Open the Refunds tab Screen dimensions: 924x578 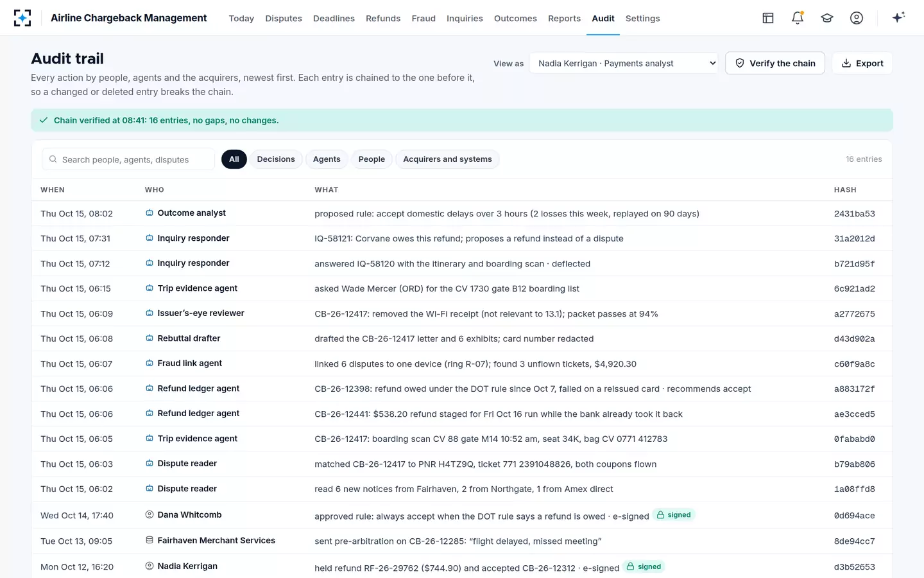click(383, 19)
